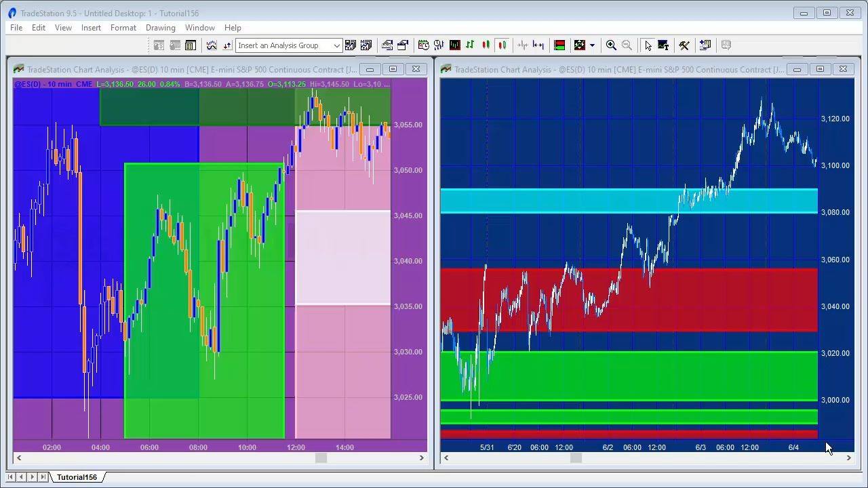Open the Insert an Analysis Group dropdown
This screenshot has height=488, width=868.
click(289, 45)
